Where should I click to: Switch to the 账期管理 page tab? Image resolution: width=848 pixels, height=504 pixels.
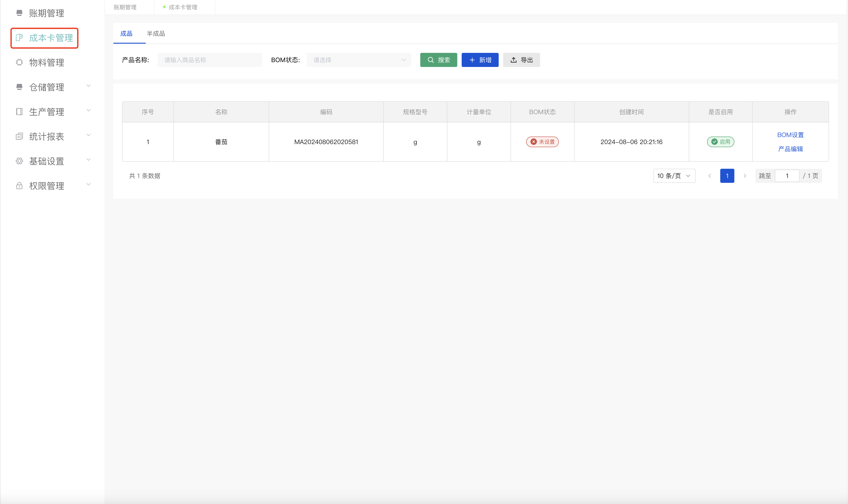125,7
